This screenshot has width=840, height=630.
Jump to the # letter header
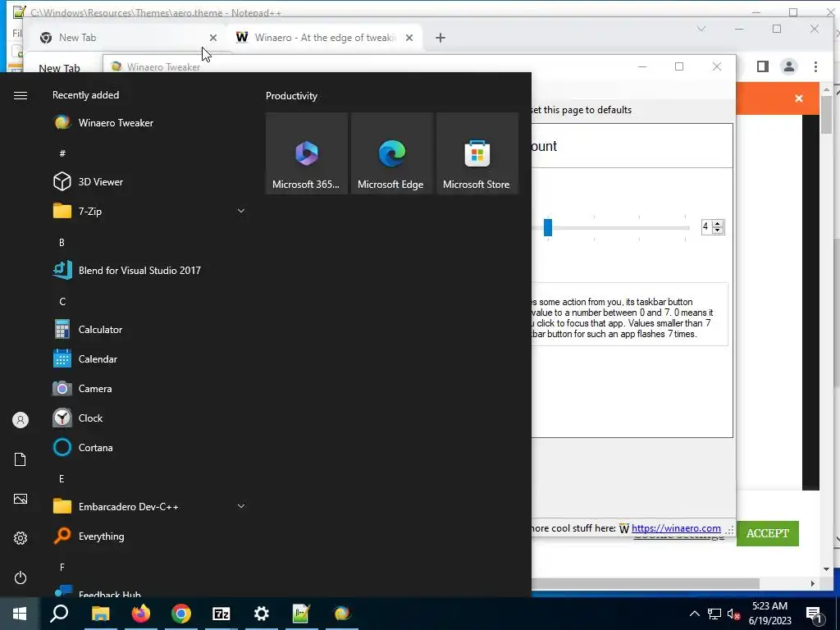pos(62,153)
